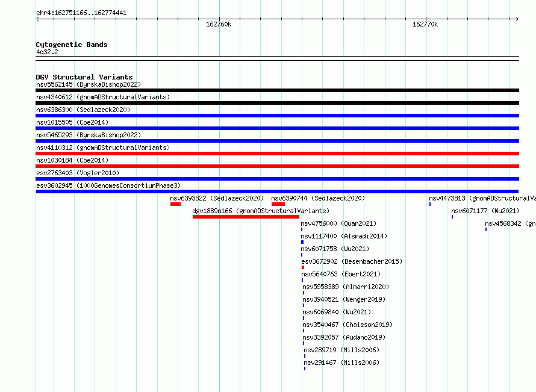The height and width of the screenshot is (392, 536).
Task: Open nsv4340612 (gnomADStructuralVariants) label
Action: [103, 97]
